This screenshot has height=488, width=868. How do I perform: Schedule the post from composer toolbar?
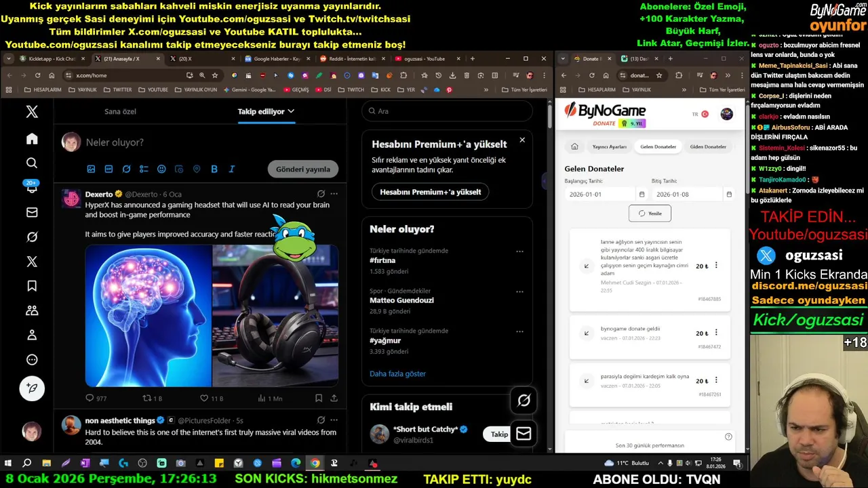(179, 169)
